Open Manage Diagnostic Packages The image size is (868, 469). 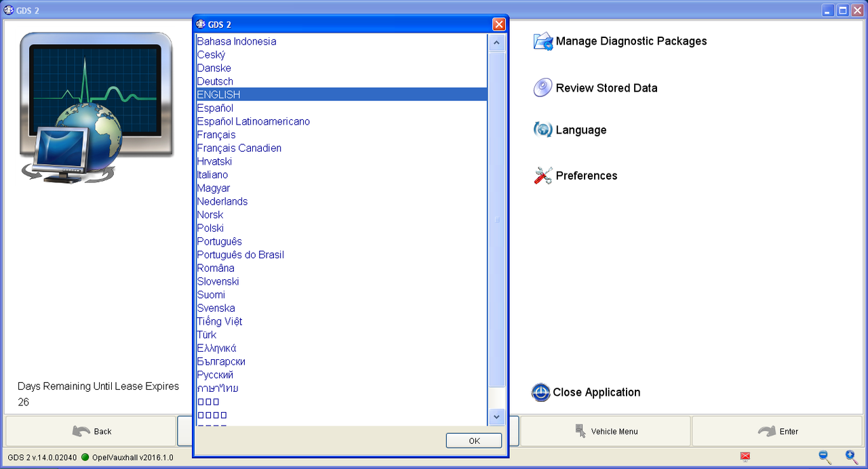(631, 41)
